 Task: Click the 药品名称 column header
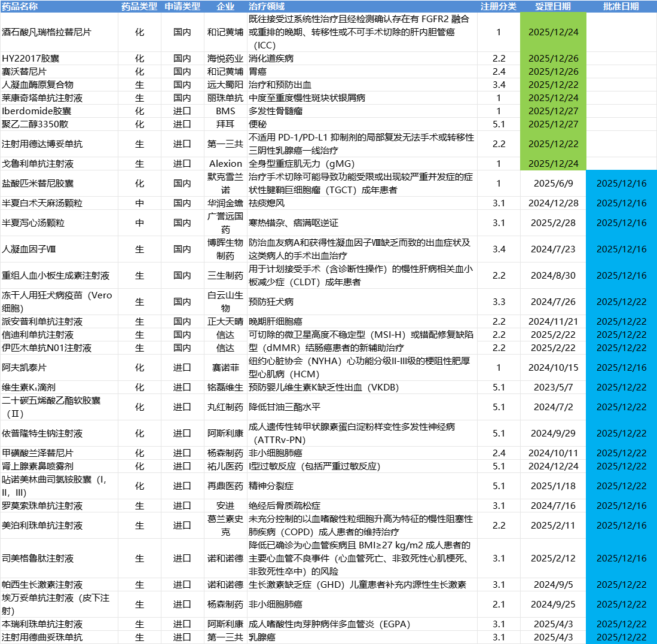[x=20, y=7]
